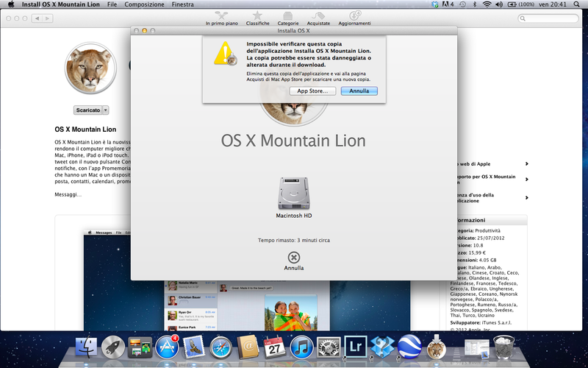
Task: Open the Aggiornamenti tab
Action: coord(354,18)
